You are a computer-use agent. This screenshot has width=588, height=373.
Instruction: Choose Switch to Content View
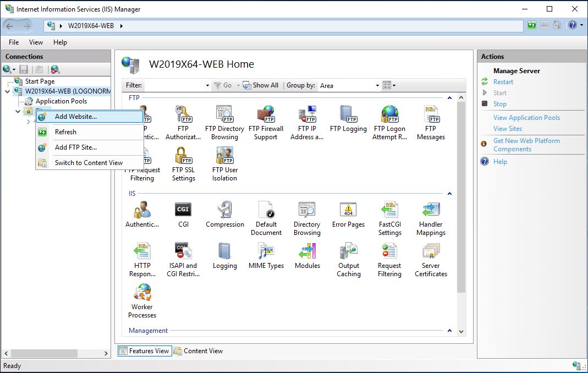(90, 163)
